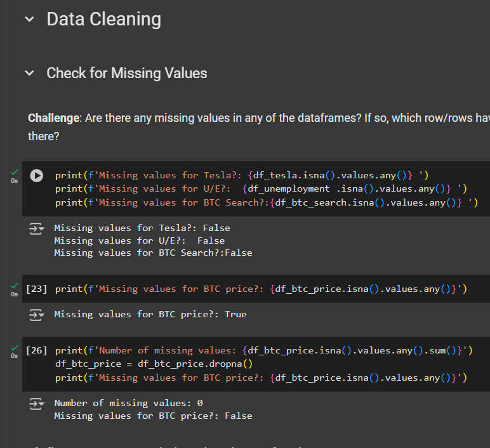The width and height of the screenshot is (490, 448).
Task: Run the Tesla missing values cell
Action: pos(37,176)
